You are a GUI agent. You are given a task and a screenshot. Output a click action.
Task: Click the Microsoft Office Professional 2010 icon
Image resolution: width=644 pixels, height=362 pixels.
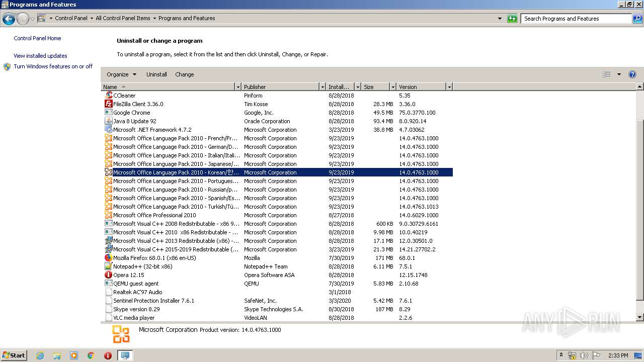pos(109,215)
